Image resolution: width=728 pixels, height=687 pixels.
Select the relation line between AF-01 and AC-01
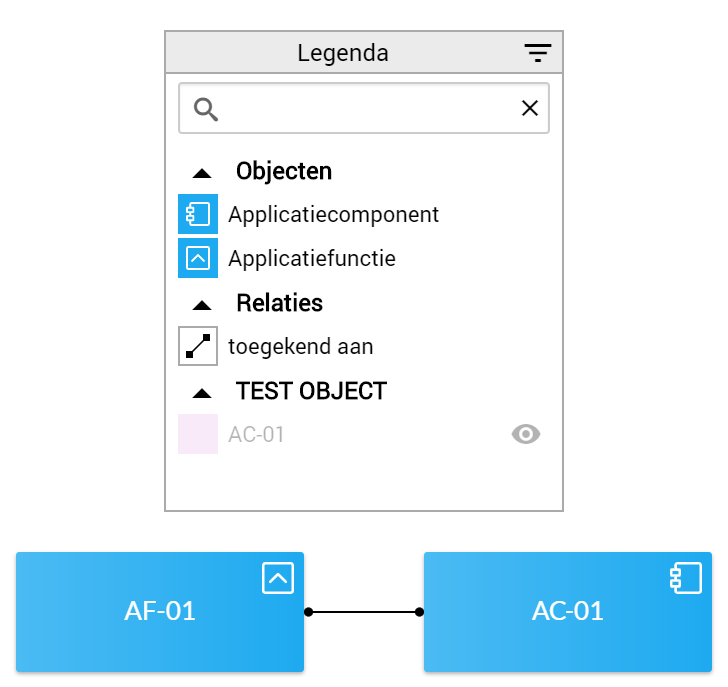click(364, 612)
